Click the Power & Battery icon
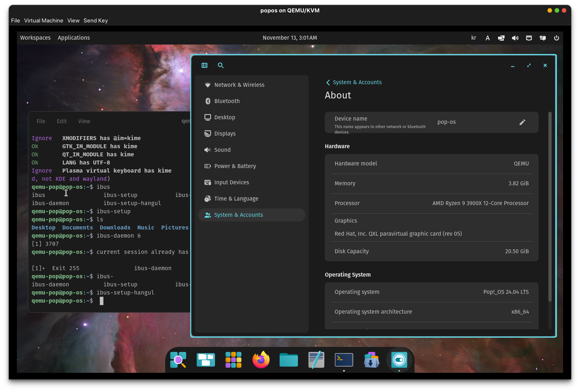This screenshot has height=392, width=580. (x=207, y=166)
